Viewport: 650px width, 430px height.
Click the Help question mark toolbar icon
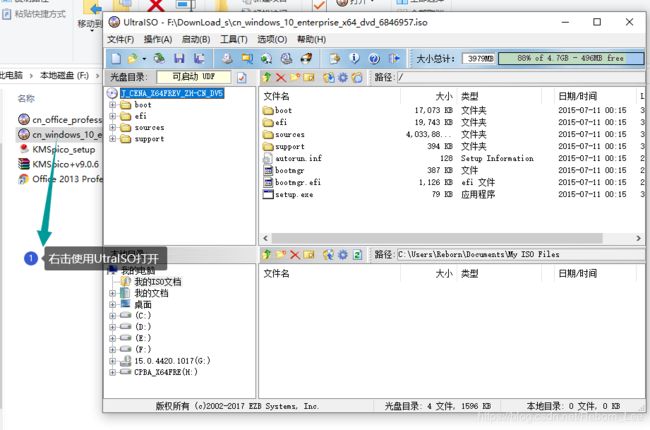374,58
